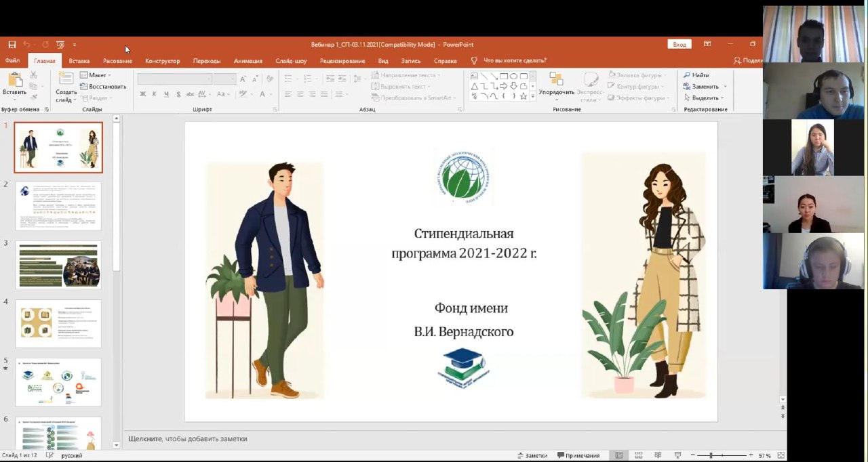This screenshot has width=868, height=462.
Task: Select the rectangle shape in shapes gallery
Action: tap(504, 76)
